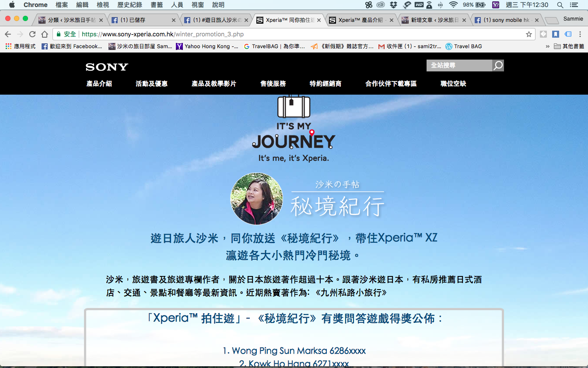Click the 沙米 profile photo
The width and height of the screenshot is (588, 368).
pos(257,198)
